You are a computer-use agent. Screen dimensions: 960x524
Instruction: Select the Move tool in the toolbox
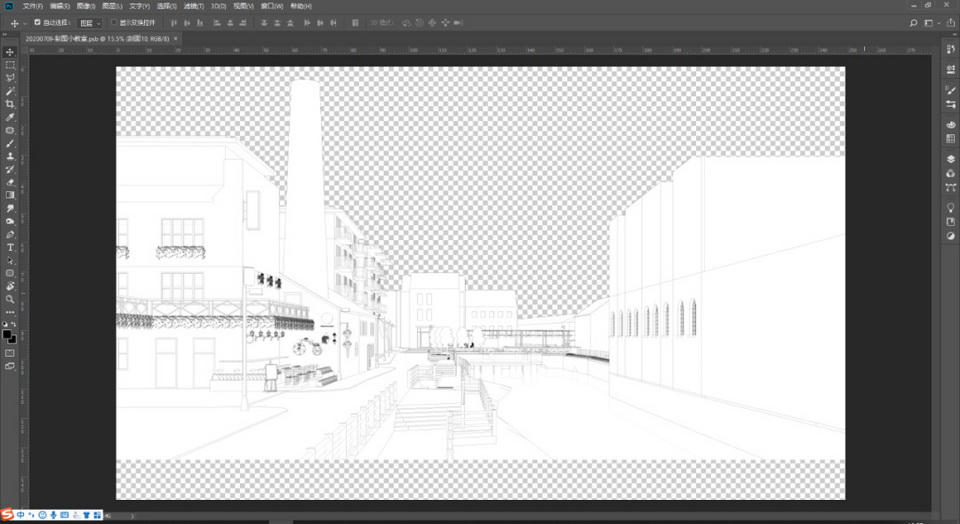pos(10,52)
